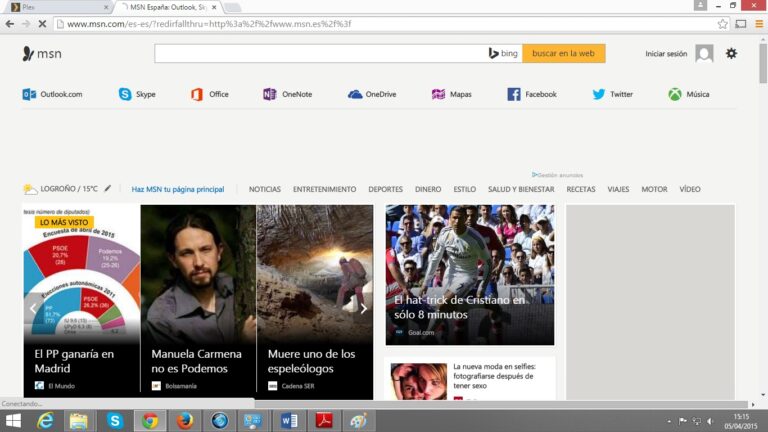768x432 pixels.
Task: Open the Office shortcut icon
Action: click(197, 94)
